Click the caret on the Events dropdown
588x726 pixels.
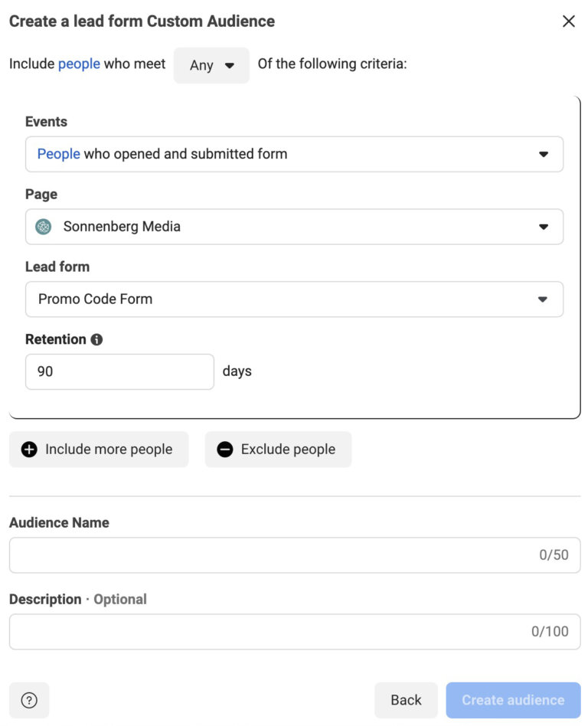(x=544, y=153)
